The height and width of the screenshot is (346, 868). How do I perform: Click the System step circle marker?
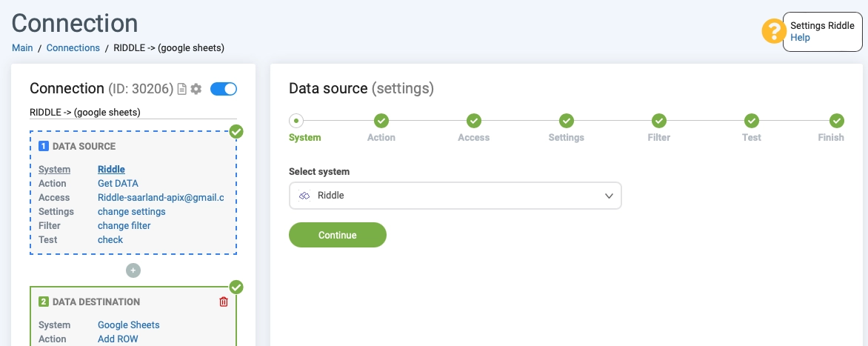[296, 120]
